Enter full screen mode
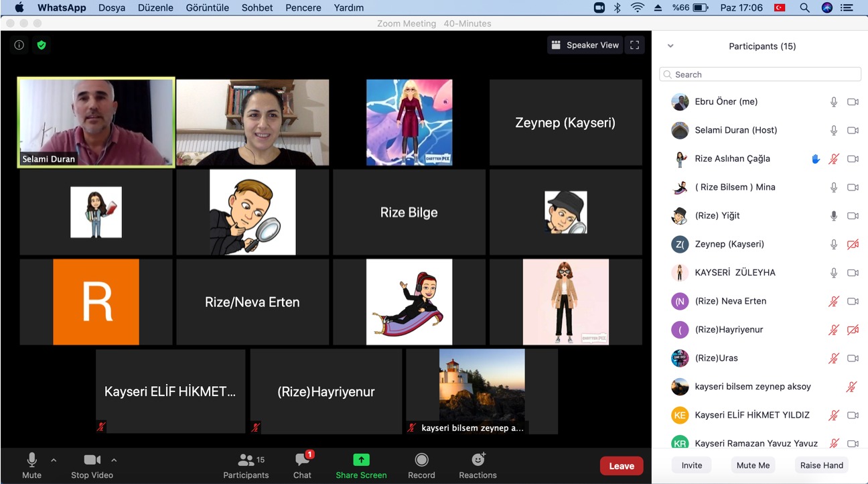868x484 pixels. [635, 45]
